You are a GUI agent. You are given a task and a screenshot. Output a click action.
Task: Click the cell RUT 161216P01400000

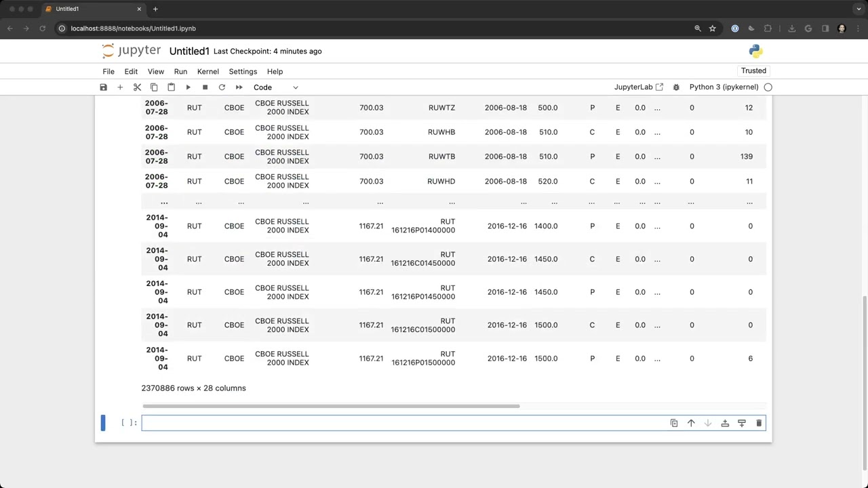point(423,226)
